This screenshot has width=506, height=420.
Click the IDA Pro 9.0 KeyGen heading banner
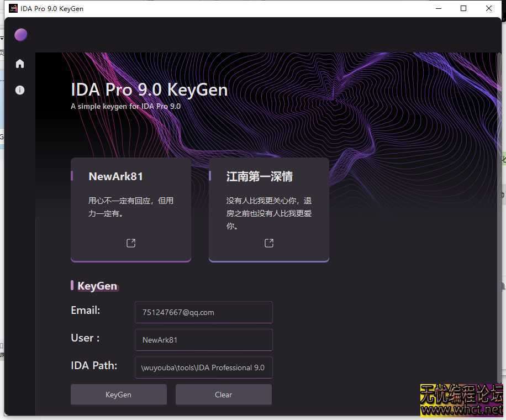coord(149,89)
